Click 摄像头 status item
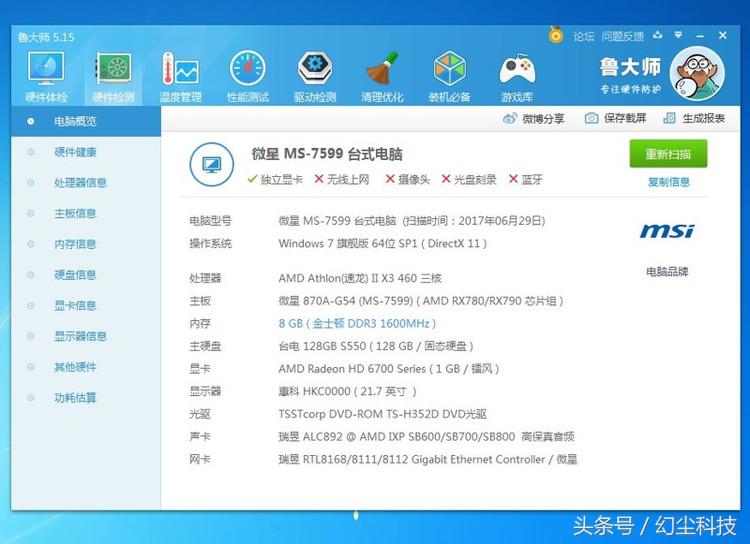 tap(408, 179)
